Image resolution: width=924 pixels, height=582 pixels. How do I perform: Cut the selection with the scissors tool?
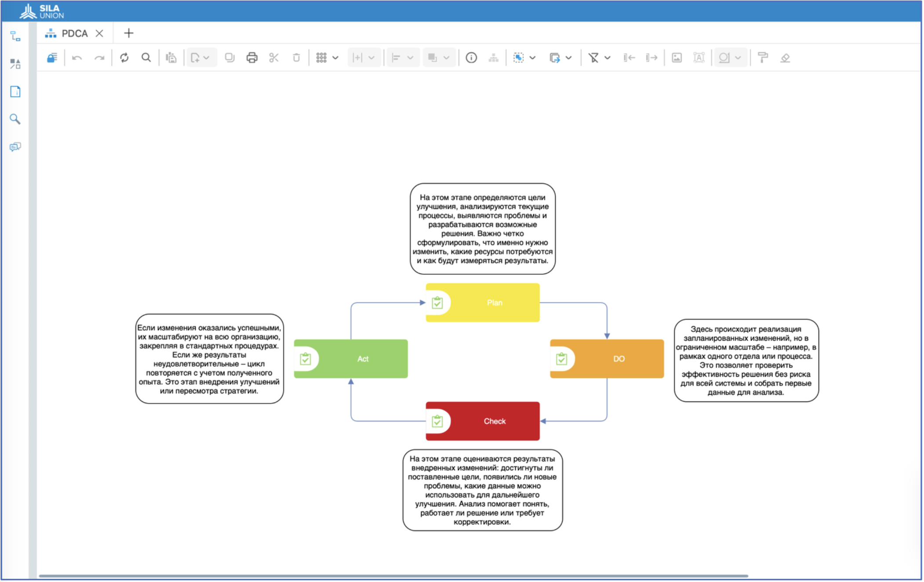(x=274, y=58)
